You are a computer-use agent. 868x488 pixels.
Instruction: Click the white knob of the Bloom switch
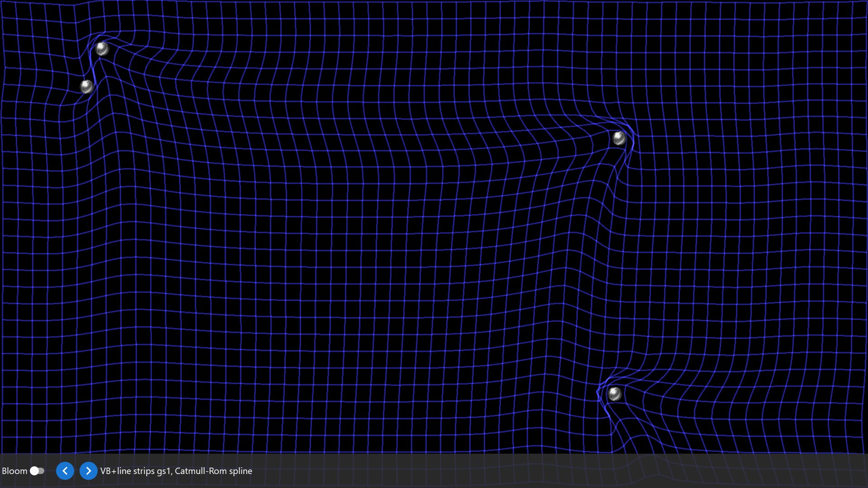[x=34, y=471]
